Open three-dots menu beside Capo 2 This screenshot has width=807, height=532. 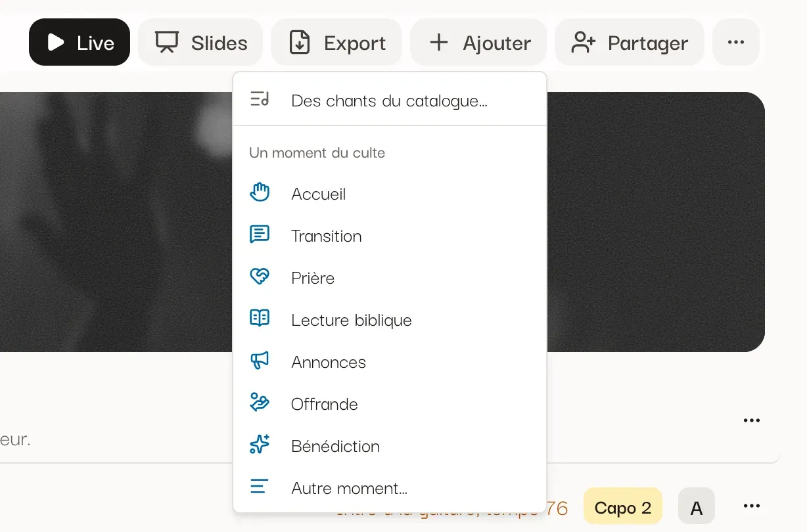pyautogui.click(x=752, y=506)
